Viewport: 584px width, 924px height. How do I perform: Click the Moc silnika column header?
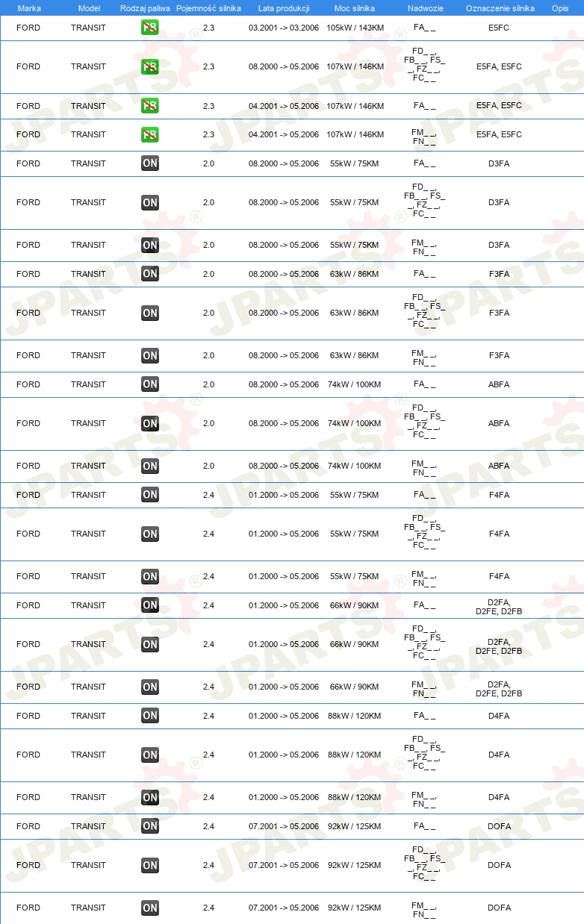[354, 8]
